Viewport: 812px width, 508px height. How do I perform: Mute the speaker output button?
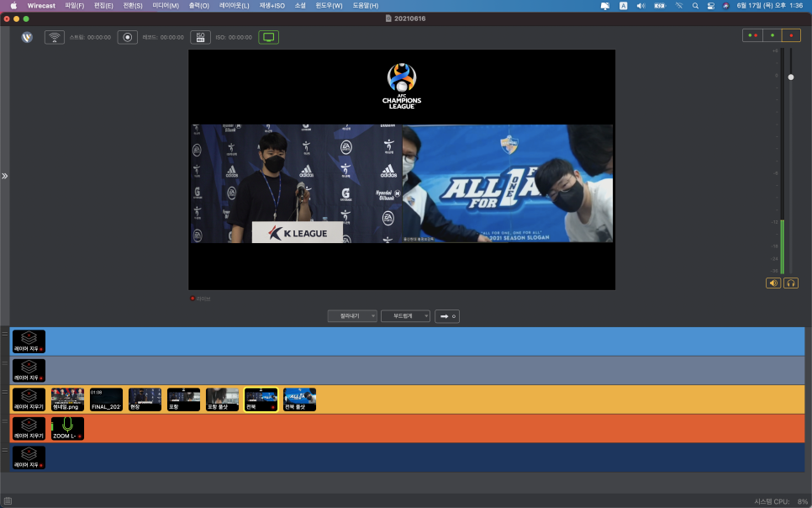pos(773,283)
